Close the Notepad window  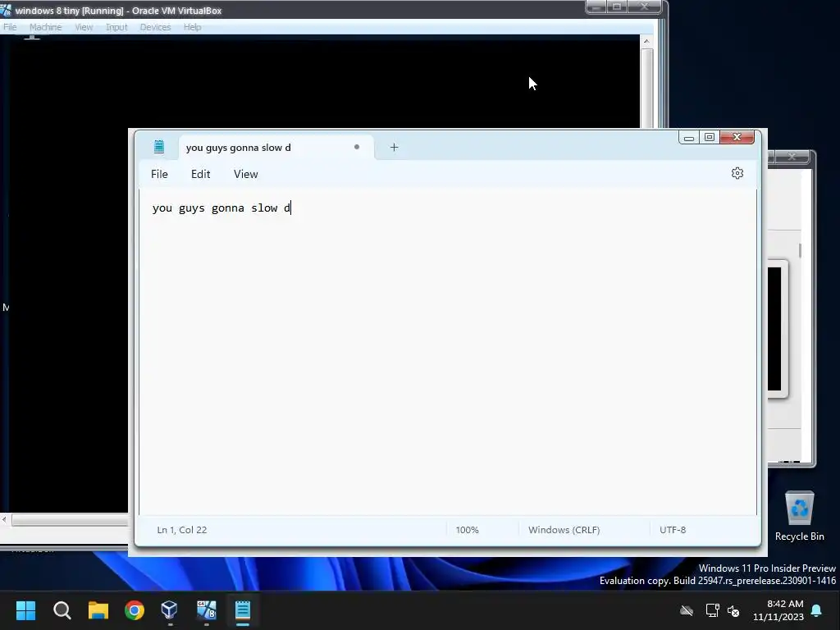coord(737,138)
